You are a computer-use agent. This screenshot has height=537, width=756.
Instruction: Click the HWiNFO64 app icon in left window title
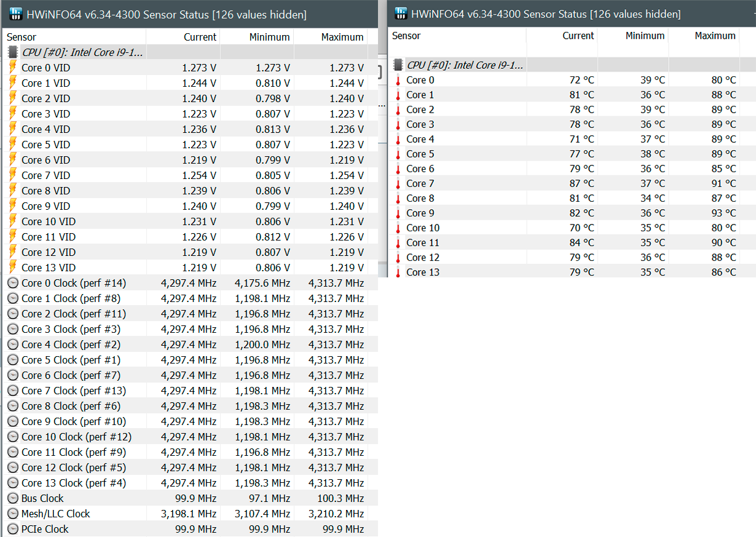[16, 14]
